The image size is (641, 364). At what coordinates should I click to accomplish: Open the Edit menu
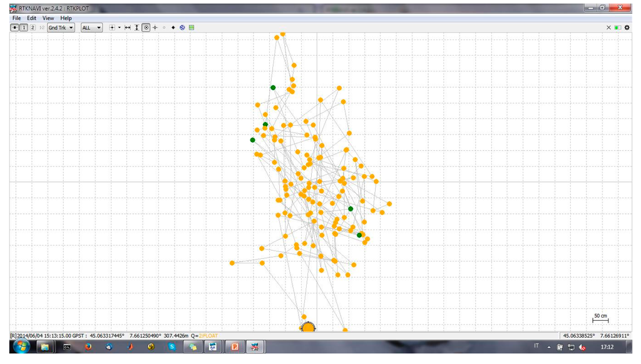31,18
